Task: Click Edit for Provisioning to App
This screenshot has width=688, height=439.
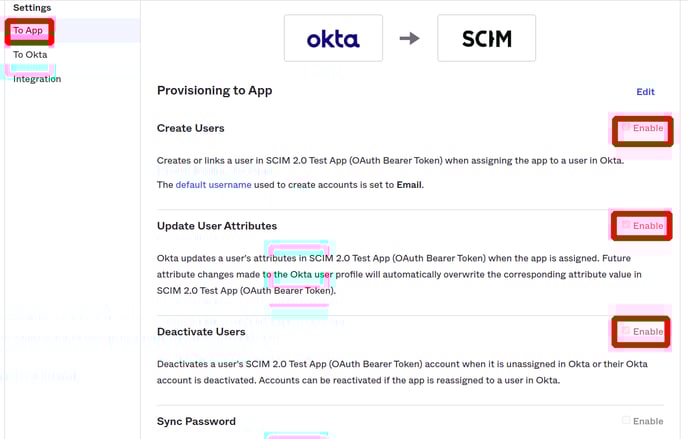Action: 645,92
